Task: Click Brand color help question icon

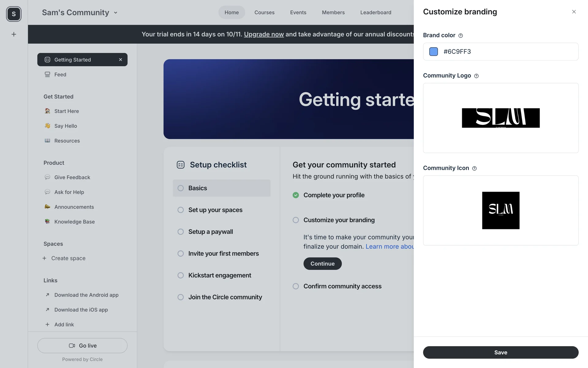Action: [x=461, y=36]
